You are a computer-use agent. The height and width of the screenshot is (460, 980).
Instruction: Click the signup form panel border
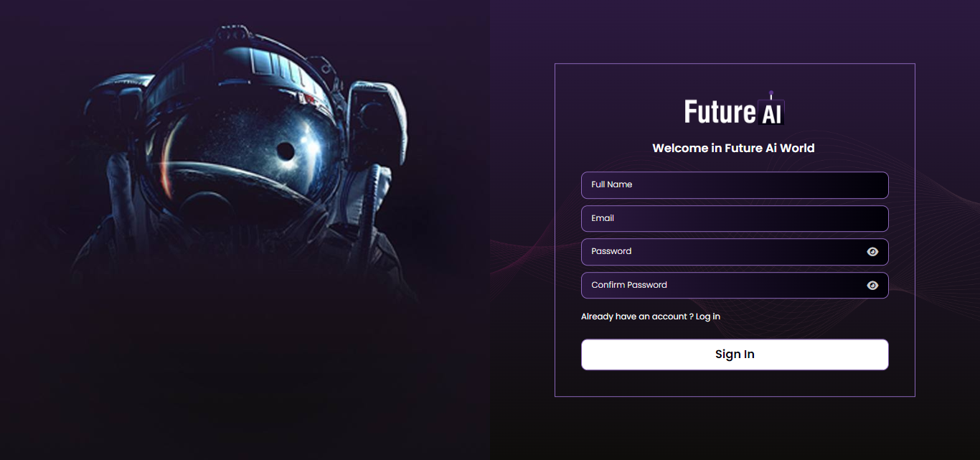click(x=555, y=230)
